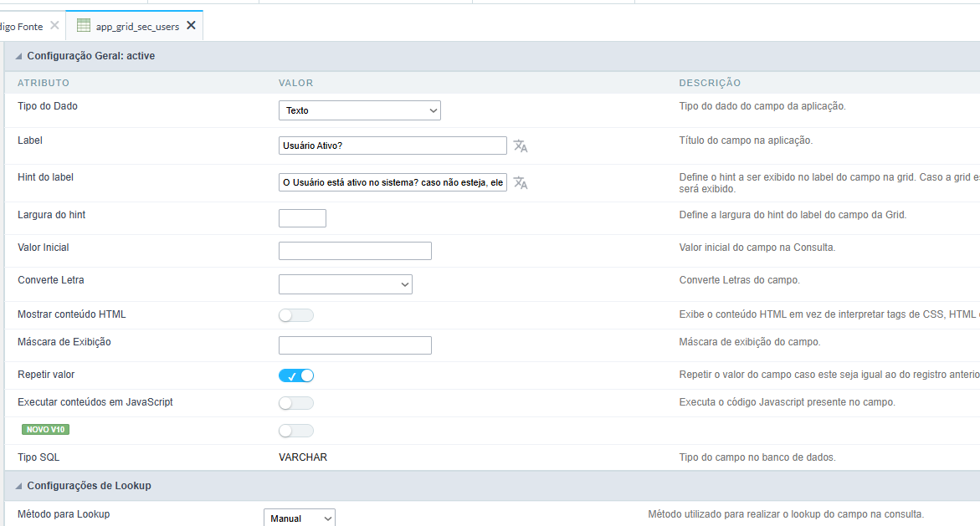Click the Largura do hint attribute label
The width and height of the screenshot is (980, 526).
51,215
